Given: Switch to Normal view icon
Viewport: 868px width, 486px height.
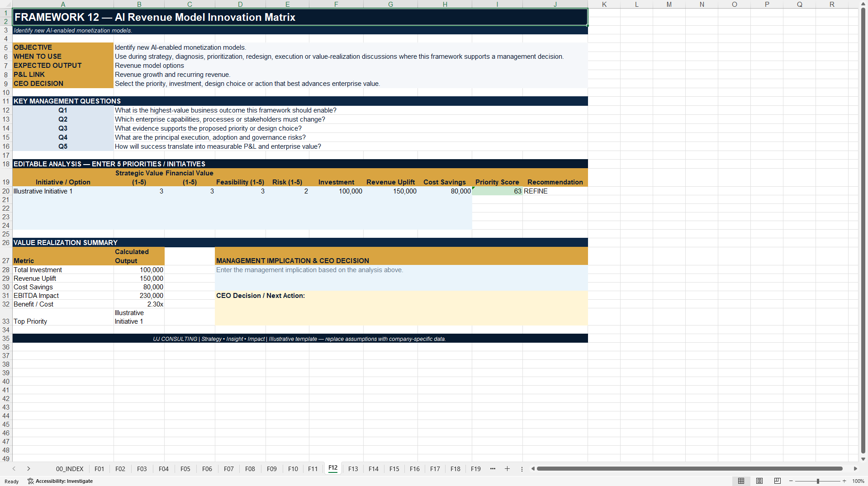Looking at the screenshot, I should click(741, 481).
